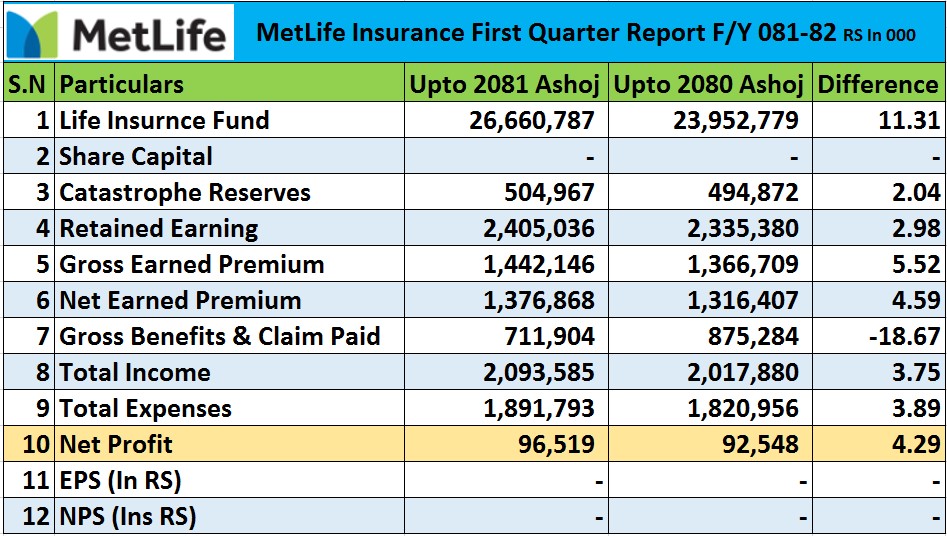Click the Retained Earning 2,405,036 value
The height and width of the screenshot is (536, 947).
point(539,229)
